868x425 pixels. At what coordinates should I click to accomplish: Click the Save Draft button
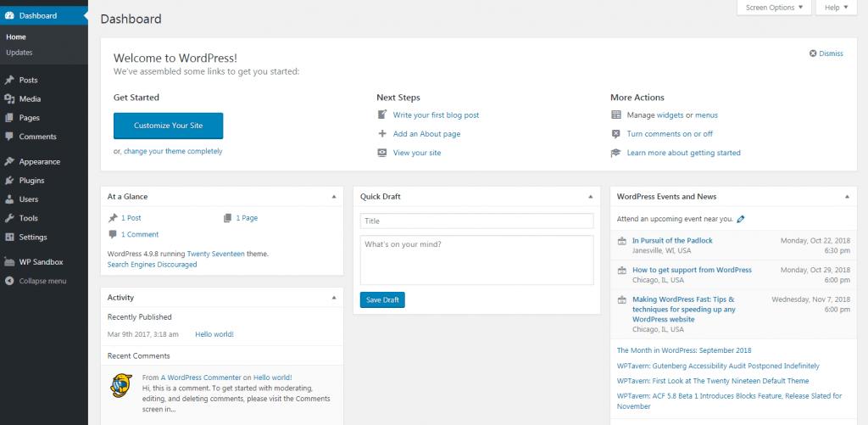click(382, 299)
